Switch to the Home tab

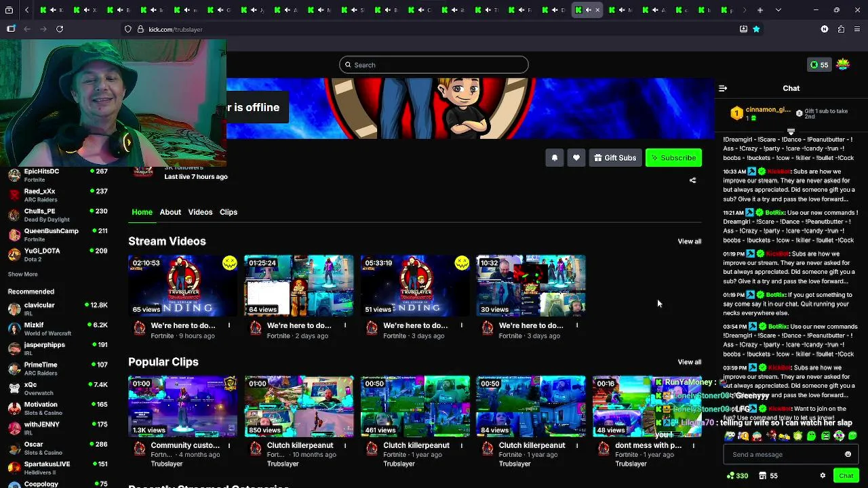click(142, 212)
